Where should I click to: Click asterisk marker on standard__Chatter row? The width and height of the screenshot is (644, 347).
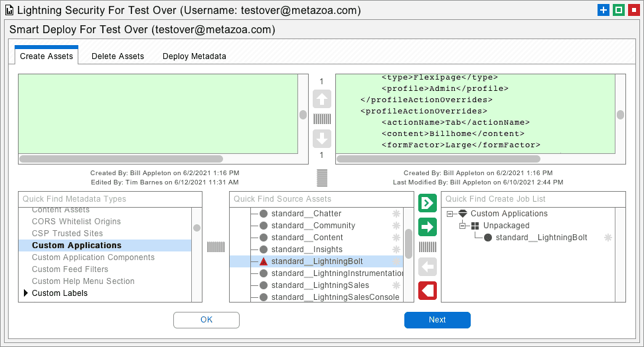coord(396,214)
